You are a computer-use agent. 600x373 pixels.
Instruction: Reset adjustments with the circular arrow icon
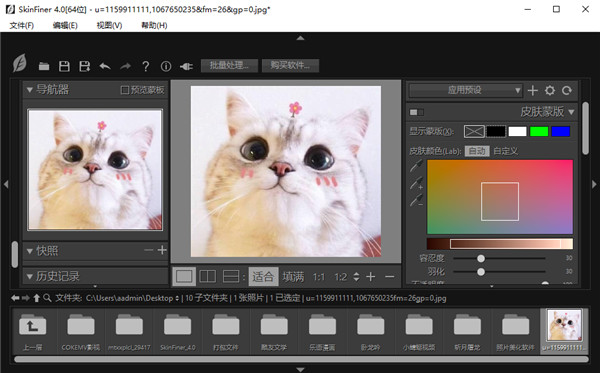(x=567, y=90)
